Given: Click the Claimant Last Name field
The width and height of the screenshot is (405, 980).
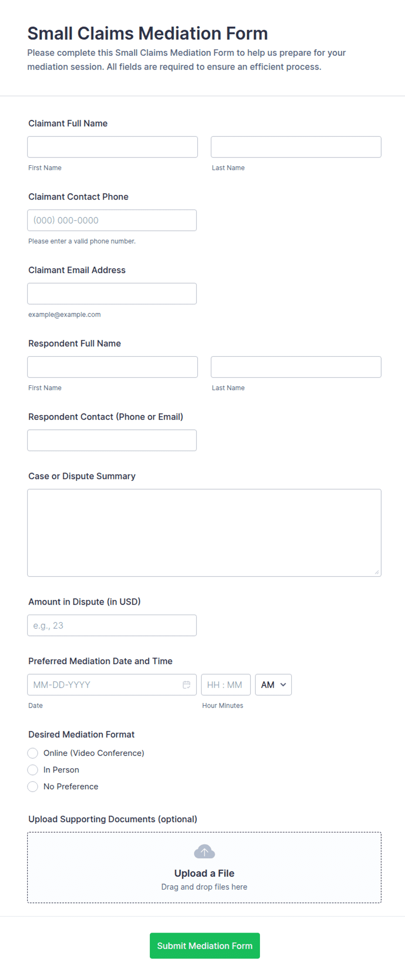Looking at the screenshot, I should [x=296, y=147].
